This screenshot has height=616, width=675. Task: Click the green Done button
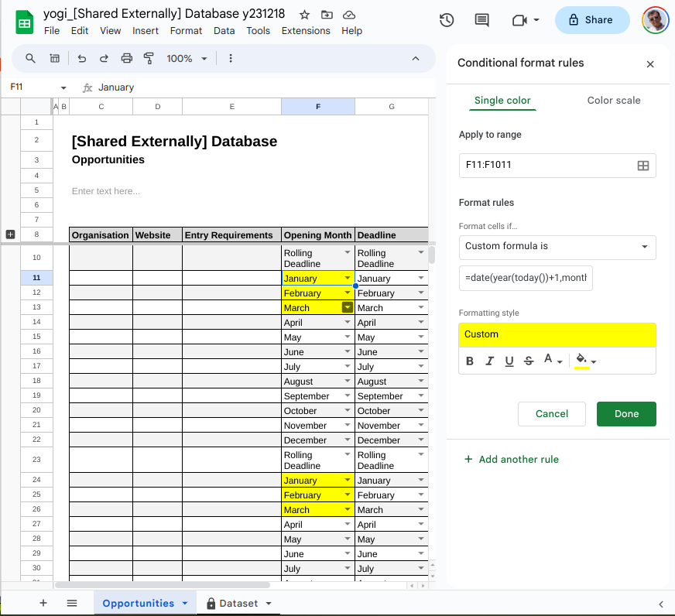[x=625, y=414]
